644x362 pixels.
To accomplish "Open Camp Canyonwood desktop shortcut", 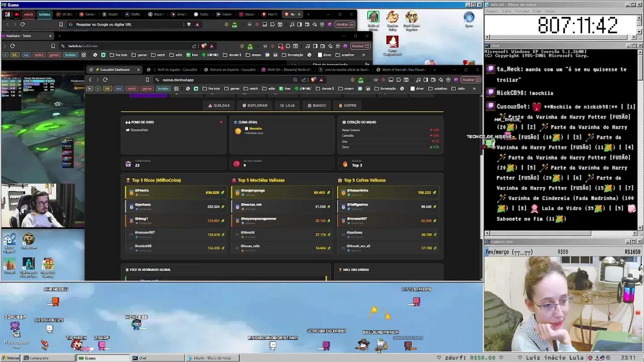I will click(x=392, y=46).
